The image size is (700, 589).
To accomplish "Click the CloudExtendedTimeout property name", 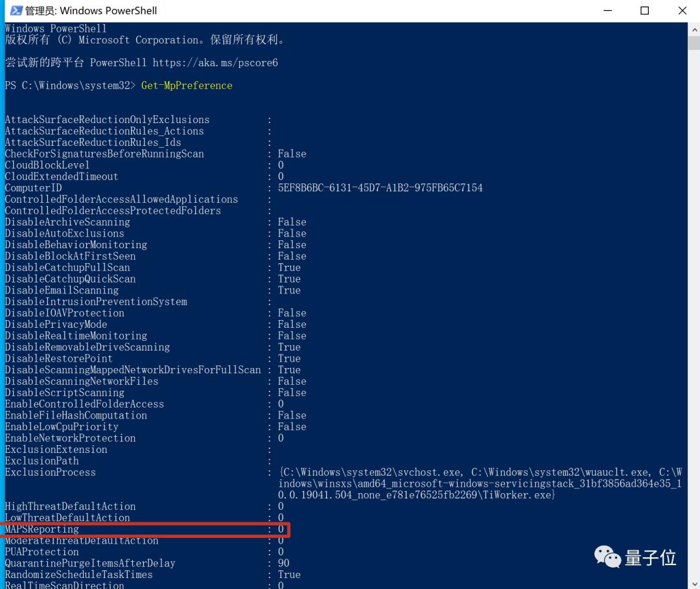I will (62, 177).
